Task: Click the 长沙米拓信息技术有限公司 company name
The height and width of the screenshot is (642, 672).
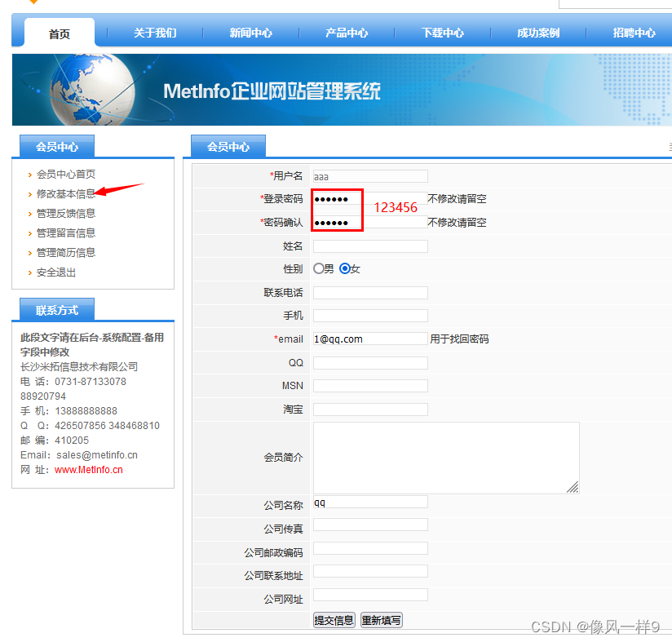Action: click(79, 367)
